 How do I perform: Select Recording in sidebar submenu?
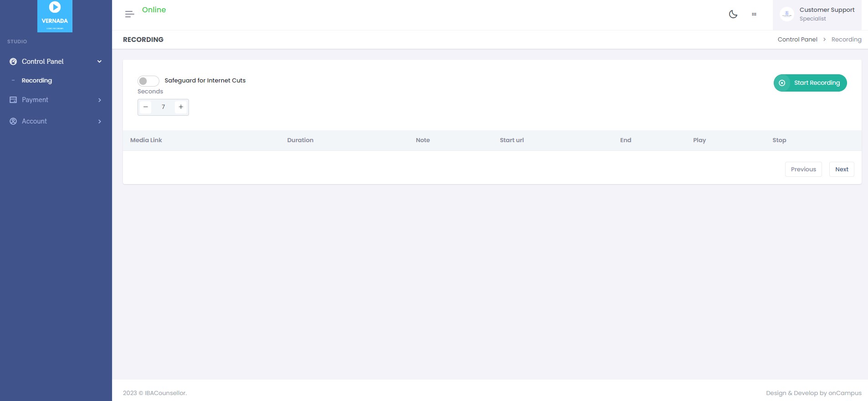coord(37,81)
